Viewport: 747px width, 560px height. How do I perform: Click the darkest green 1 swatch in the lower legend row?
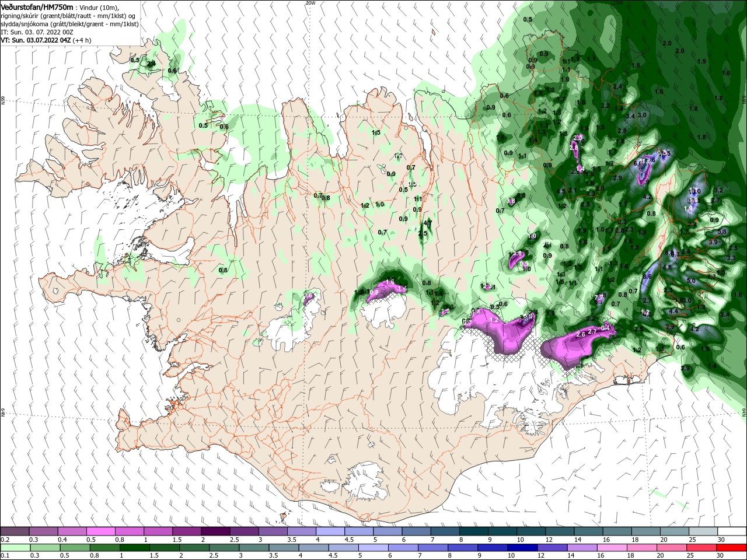(134, 548)
